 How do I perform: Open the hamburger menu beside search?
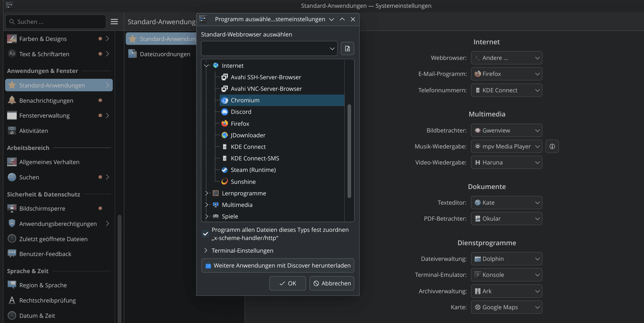pos(114,22)
